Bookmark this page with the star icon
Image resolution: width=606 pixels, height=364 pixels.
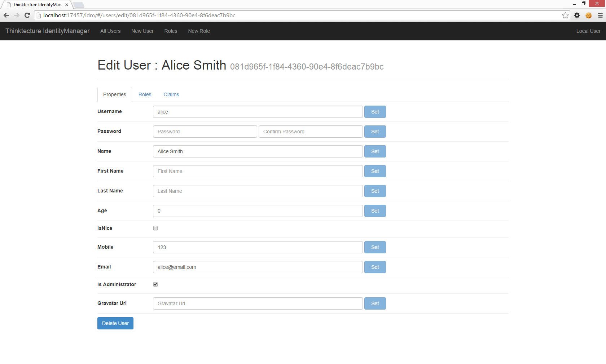[x=565, y=15]
